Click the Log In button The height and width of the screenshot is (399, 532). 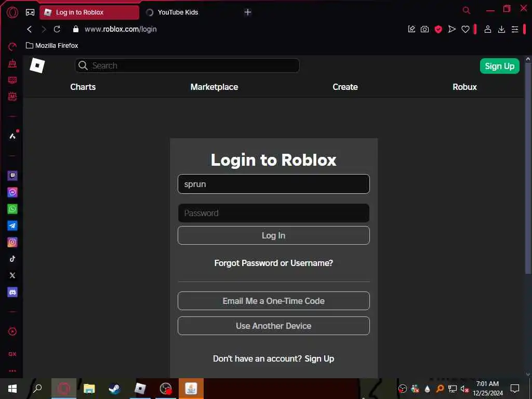(273, 235)
